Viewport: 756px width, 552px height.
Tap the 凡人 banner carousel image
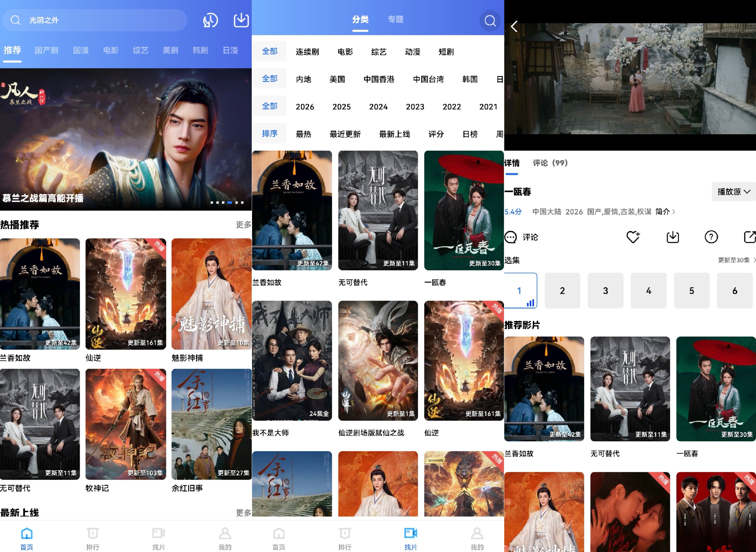pyautogui.click(x=126, y=139)
